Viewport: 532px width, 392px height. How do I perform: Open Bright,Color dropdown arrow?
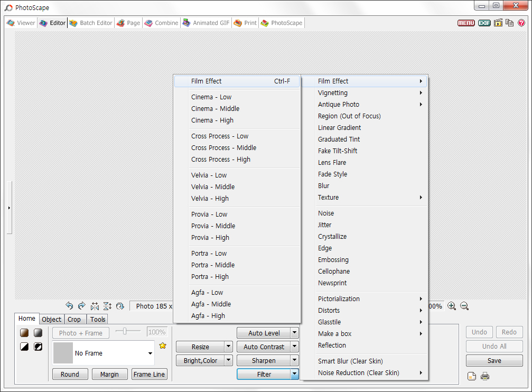coord(229,360)
